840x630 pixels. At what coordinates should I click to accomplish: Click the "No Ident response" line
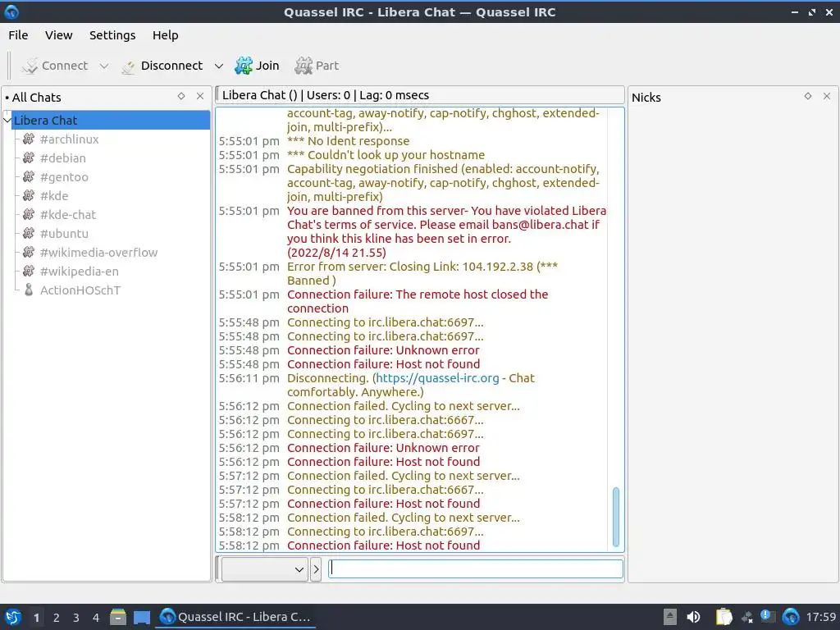[348, 141]
